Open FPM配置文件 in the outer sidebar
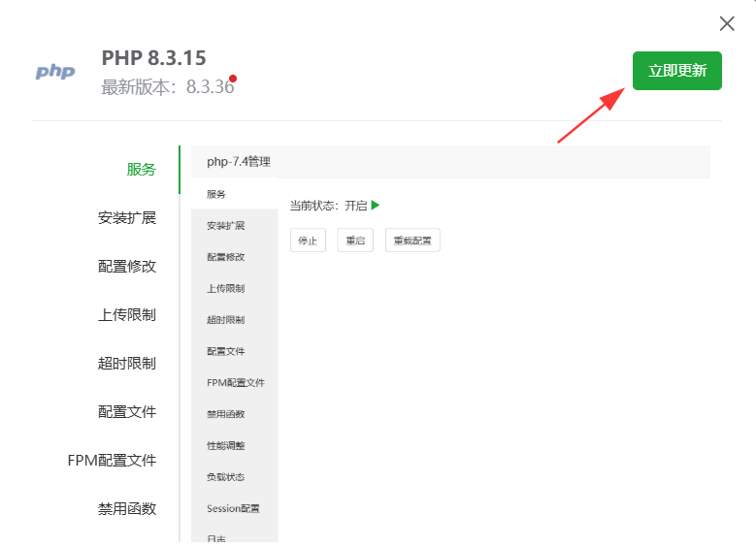 click(x=112, y=461)
